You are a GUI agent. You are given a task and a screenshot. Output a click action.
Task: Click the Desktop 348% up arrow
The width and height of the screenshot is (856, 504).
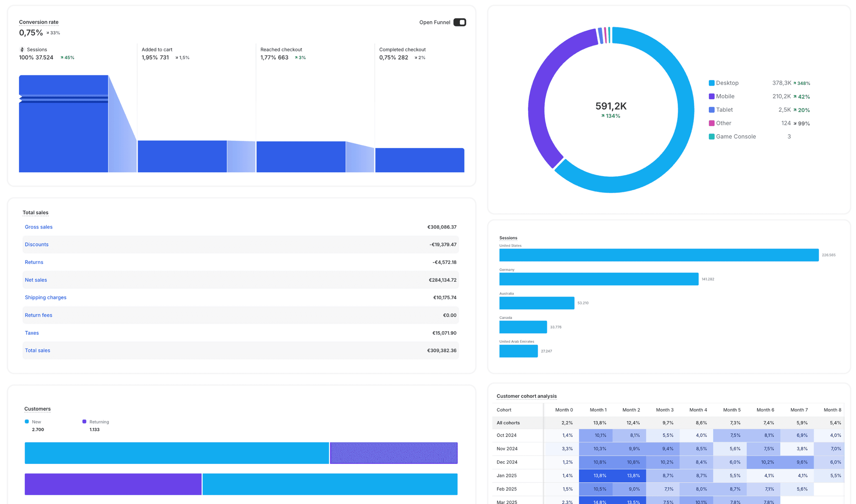795,83
